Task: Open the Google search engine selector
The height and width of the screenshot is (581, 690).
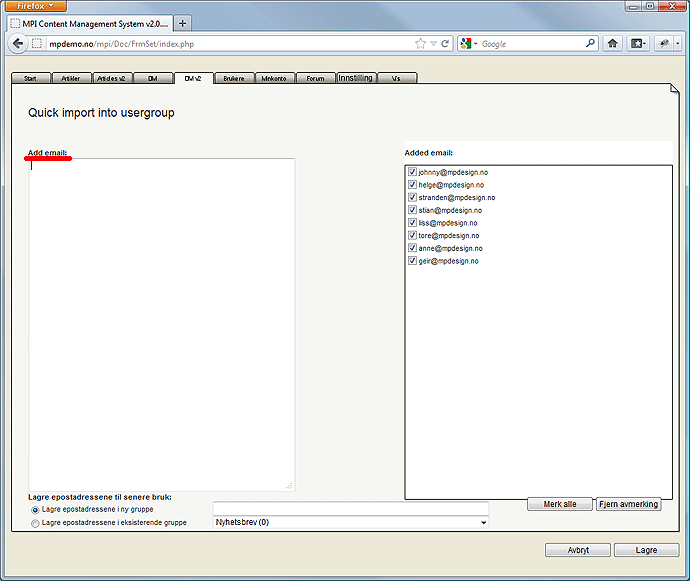Action: tap(469, 44)
